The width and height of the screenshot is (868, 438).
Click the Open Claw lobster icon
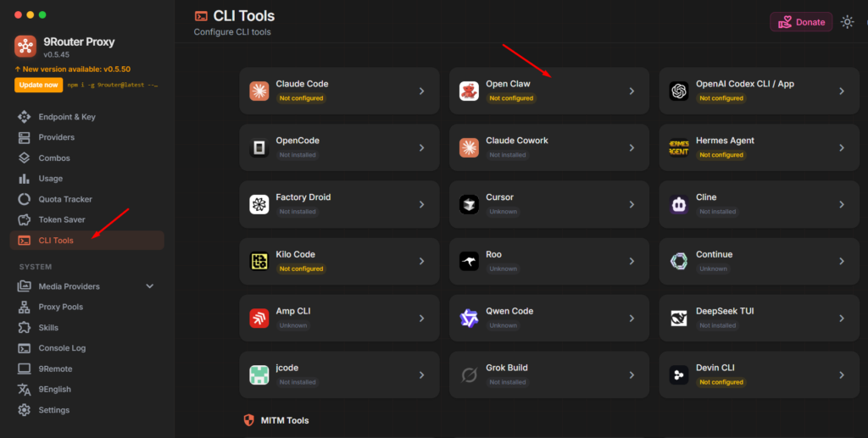(x=469, y=91)
